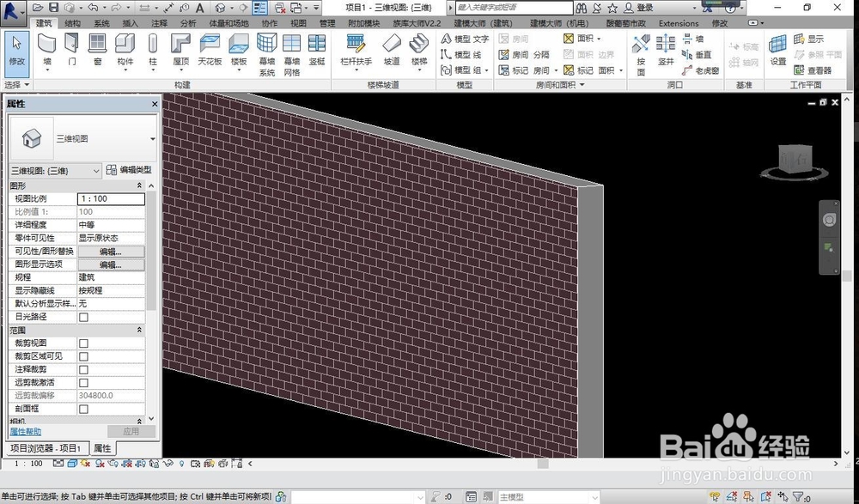Expand the 房间和面积 panel dropdown
The height and width of the screenshot is (504, 859).
tap(560, 85)
